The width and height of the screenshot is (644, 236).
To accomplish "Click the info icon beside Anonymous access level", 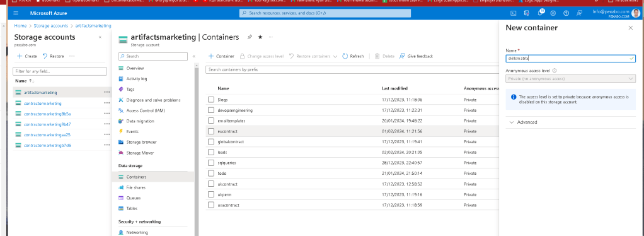I will 555,71.
